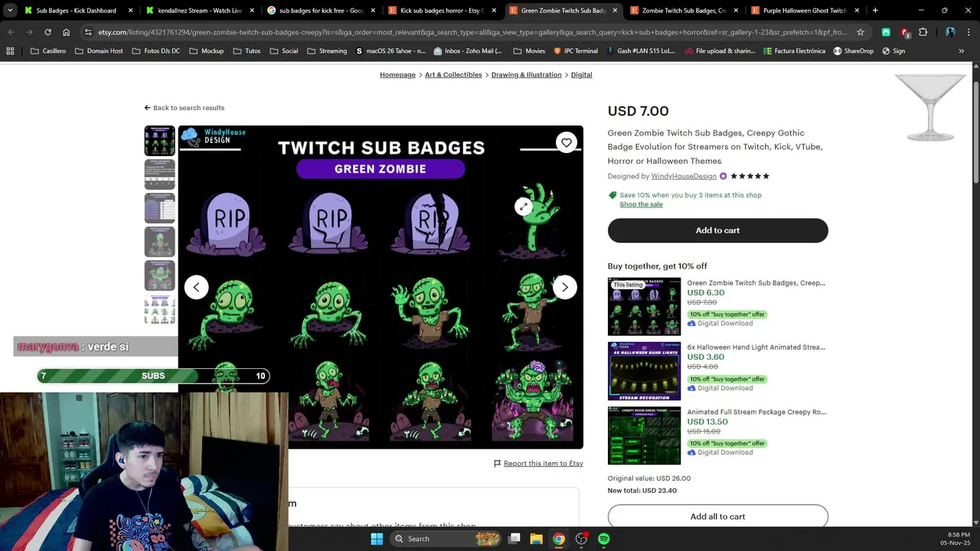The image size is (980, 551).
Task: Open the Fotos DJs DC bookmark folder
Action: tap(155, 51)
